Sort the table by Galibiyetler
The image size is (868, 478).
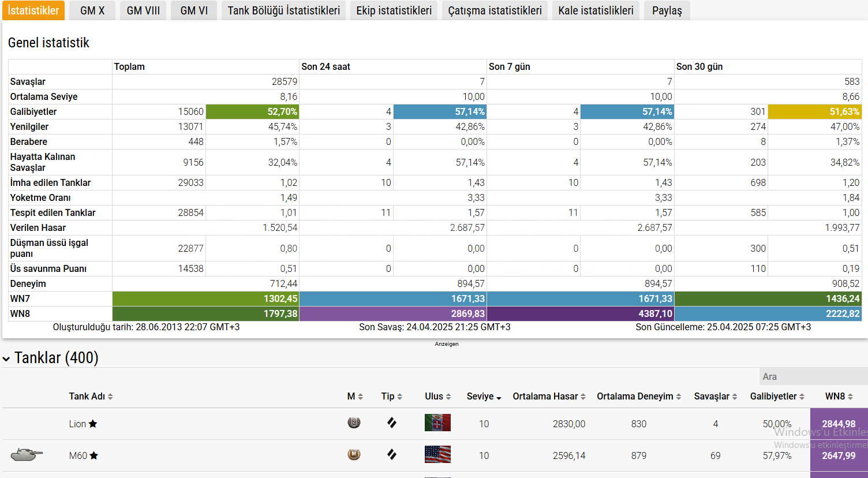pyautogui.click(x=777, y=397)
